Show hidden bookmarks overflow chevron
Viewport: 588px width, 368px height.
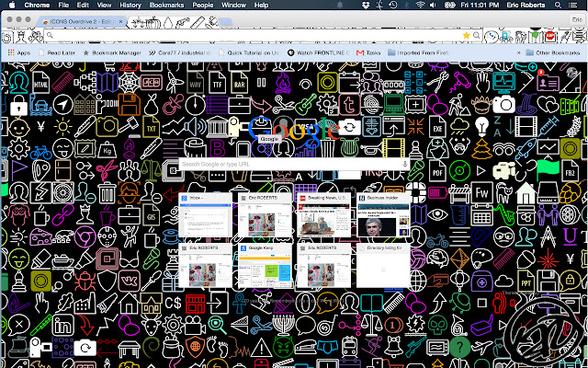click(x=518, y=53)
